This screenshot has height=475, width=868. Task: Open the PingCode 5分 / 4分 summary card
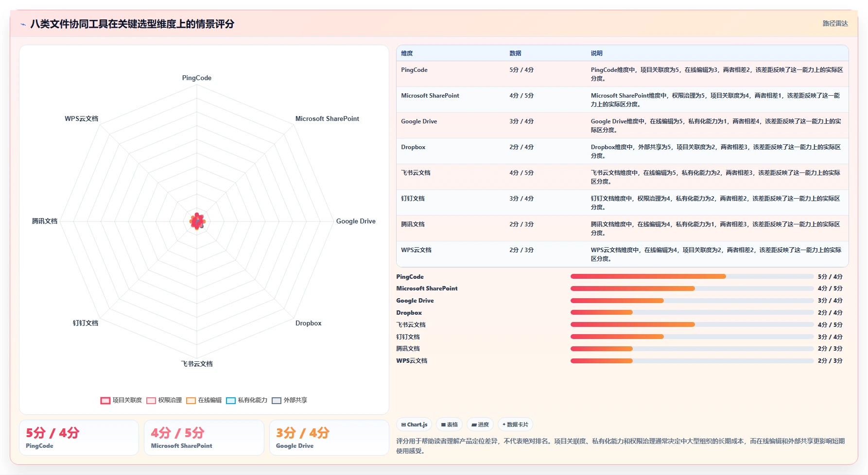click(x=79, y=438)
